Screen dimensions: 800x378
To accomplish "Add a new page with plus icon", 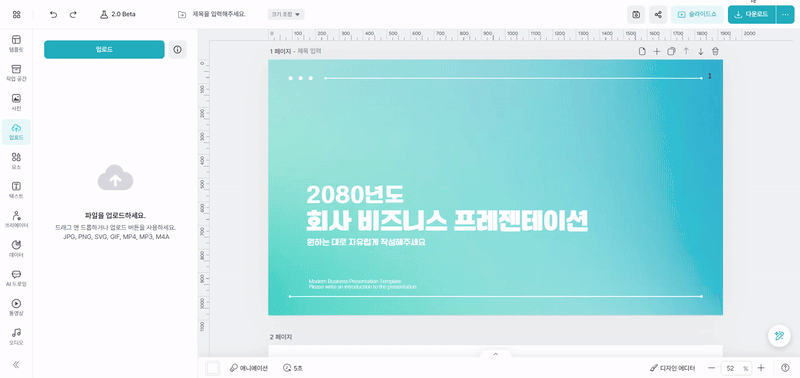I will coord(657,51).
